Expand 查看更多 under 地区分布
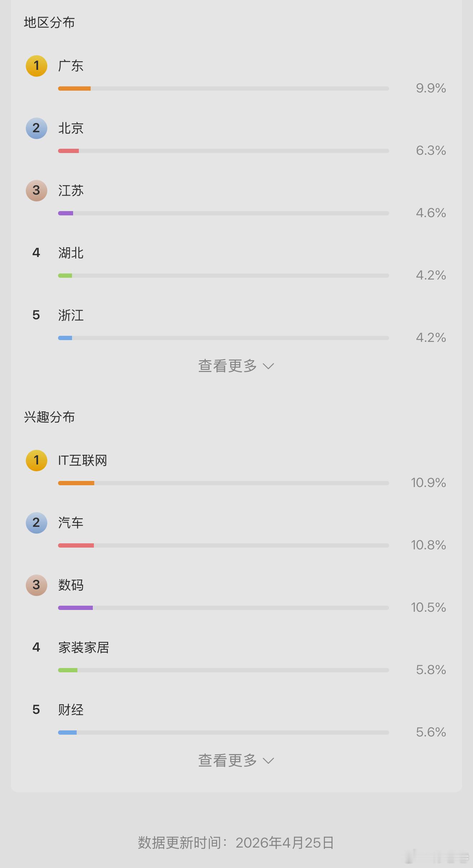473x868 pixels. tap(236, 366)
